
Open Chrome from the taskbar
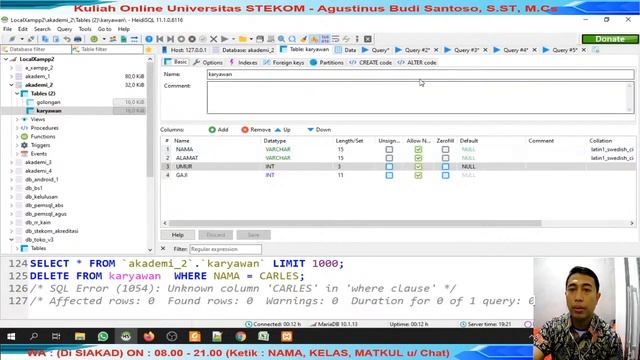click(240, 336)
